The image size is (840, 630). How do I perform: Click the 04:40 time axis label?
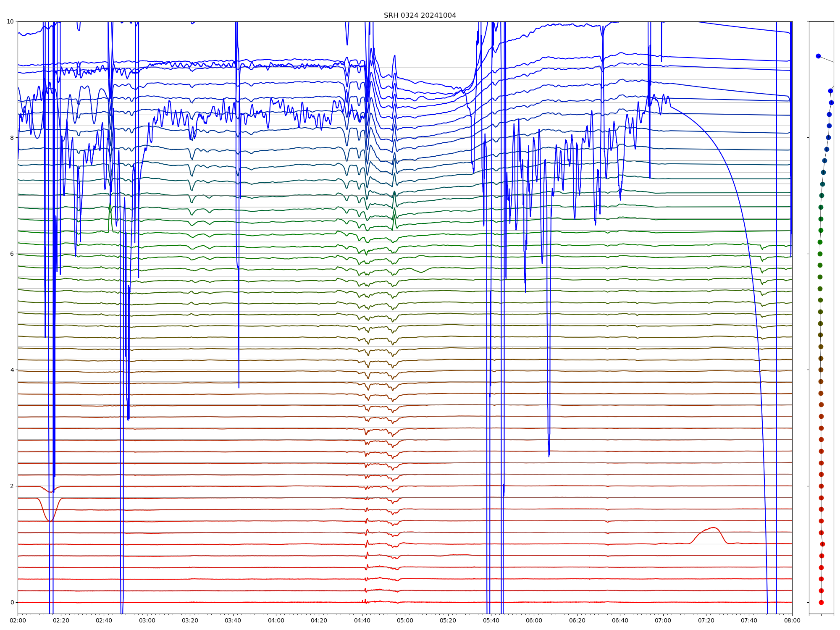pyautogui.click(x=362, y=620)
